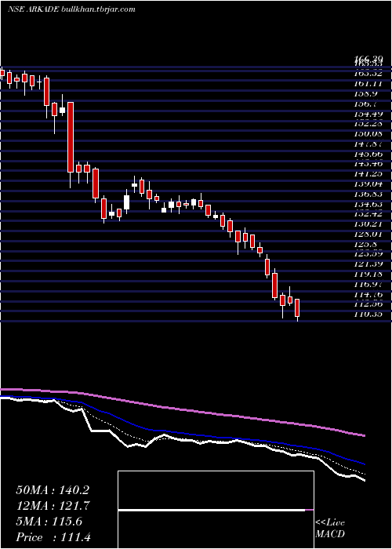Click the 163.32 price axis label
392x549 pixels.
[370, 74]
